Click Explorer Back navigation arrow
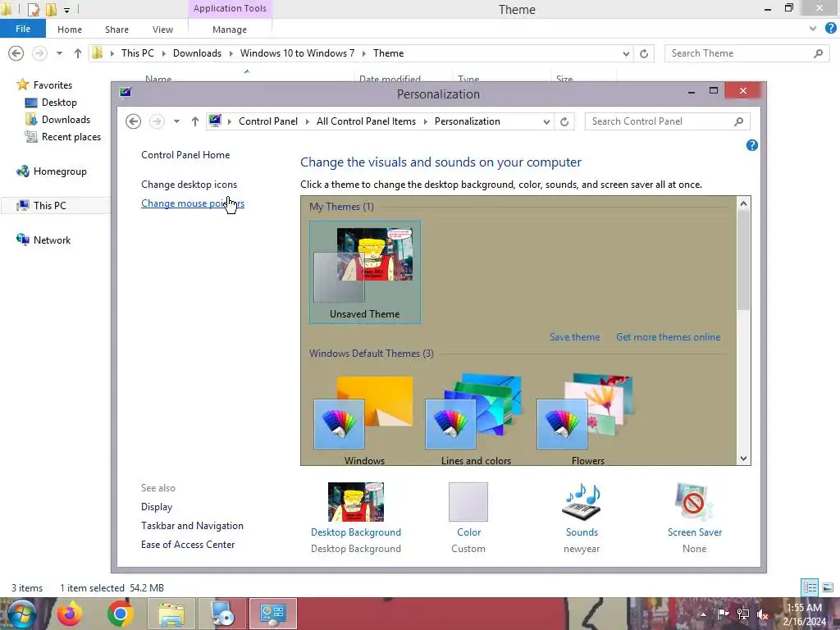 16,53
